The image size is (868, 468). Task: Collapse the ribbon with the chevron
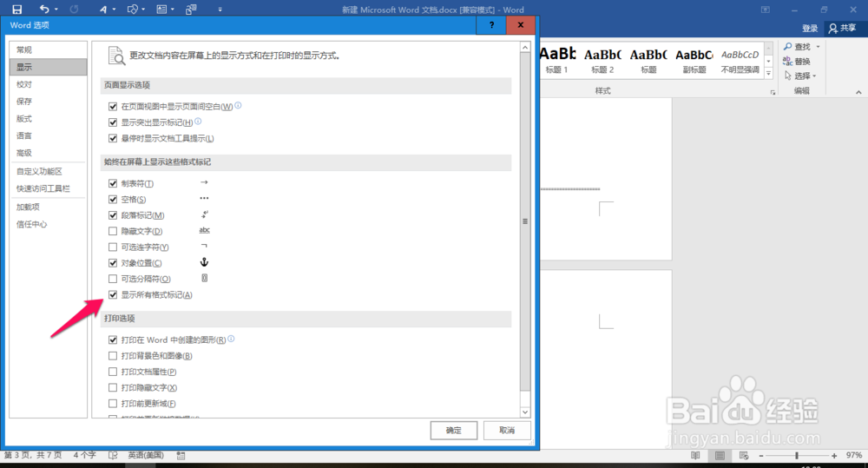tap(858, 92)
